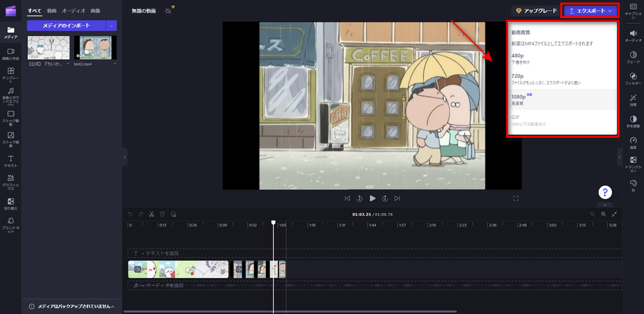Open the キャプション captions panel
This screenshot has height=314, width=644.
click(x=632, y=10)
